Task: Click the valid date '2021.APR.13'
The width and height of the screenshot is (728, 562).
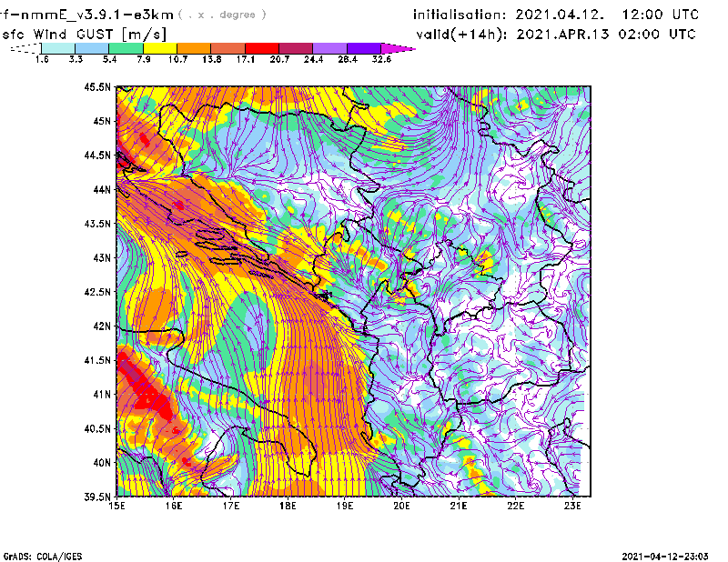Action: click(x=562, y=35)
